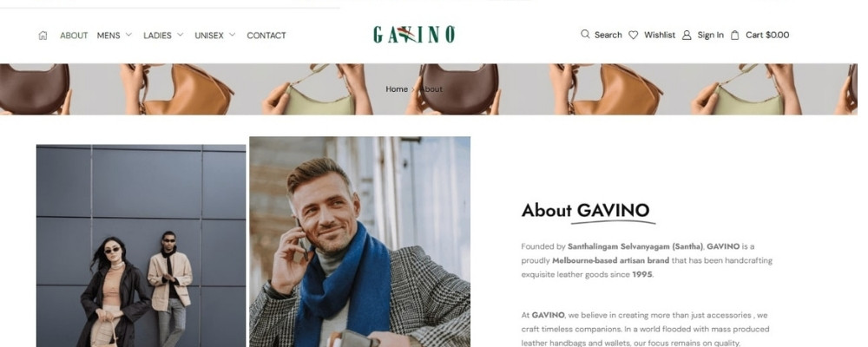The width and height of the screenshot is (868, 347).
Task: Go to the home page icon
Action: 43,36
